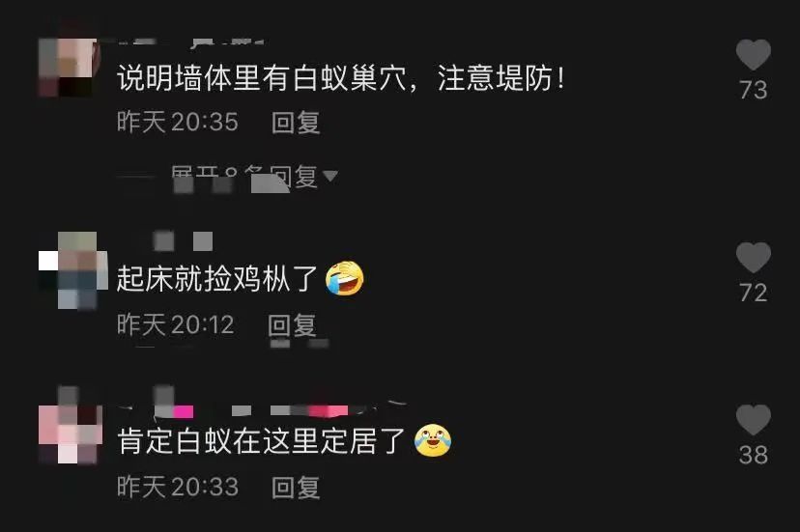Like the comment with 38 likes

(x=753, y=419)
